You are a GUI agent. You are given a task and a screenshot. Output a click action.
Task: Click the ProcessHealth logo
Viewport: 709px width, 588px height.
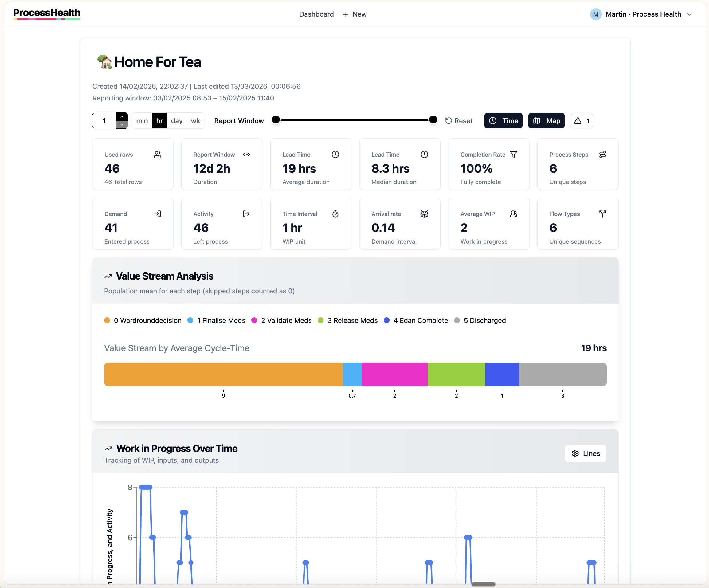47,14
